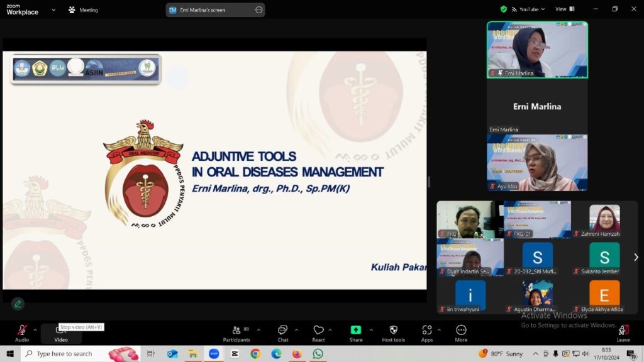This screenshot has width=644, height=362.
Task: Open the View layout menu
Action: 565,9
